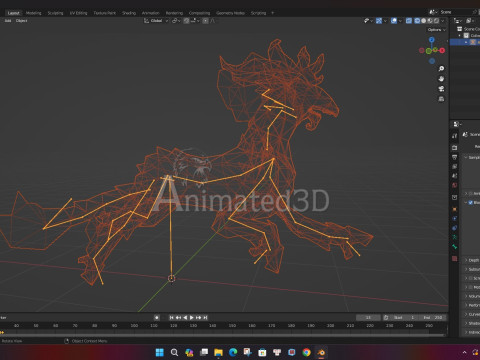
Task: Toggle show overlays button
Action: tap(394, 21)
